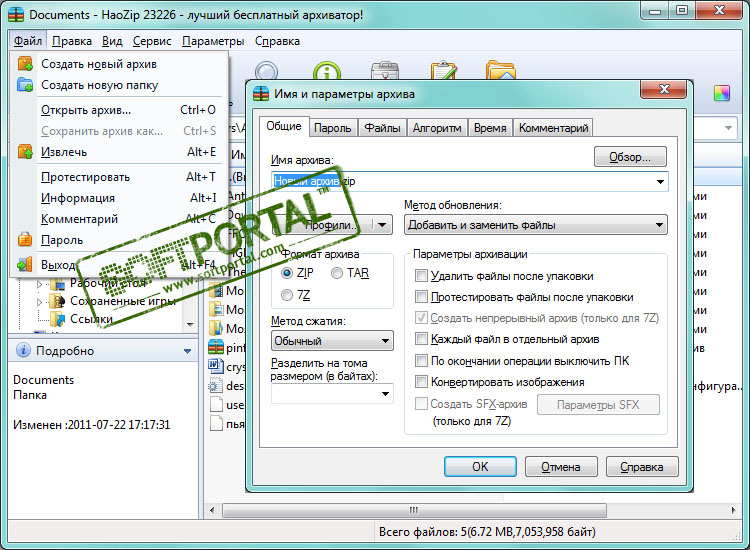Click the open folder toolbar icon
Image resolution: width=750 pixels, height=550 pixels.
pyautogui.click(x=500, y=70)
